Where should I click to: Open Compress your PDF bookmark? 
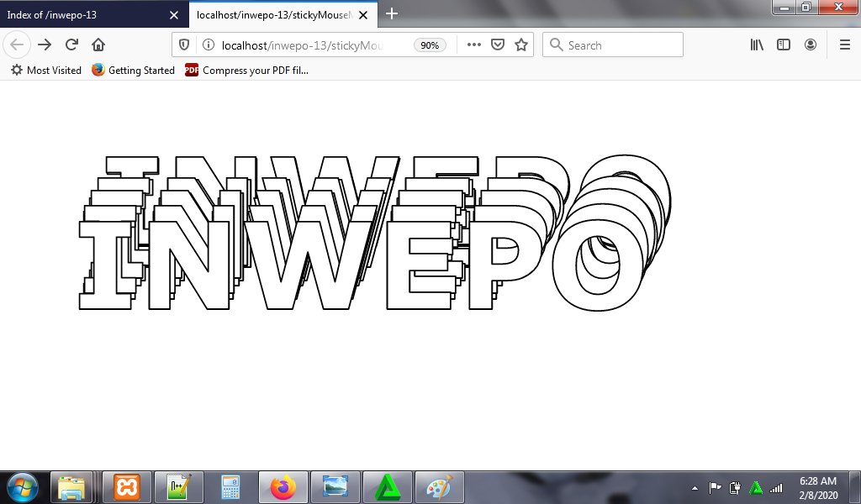tap(246, 71)
